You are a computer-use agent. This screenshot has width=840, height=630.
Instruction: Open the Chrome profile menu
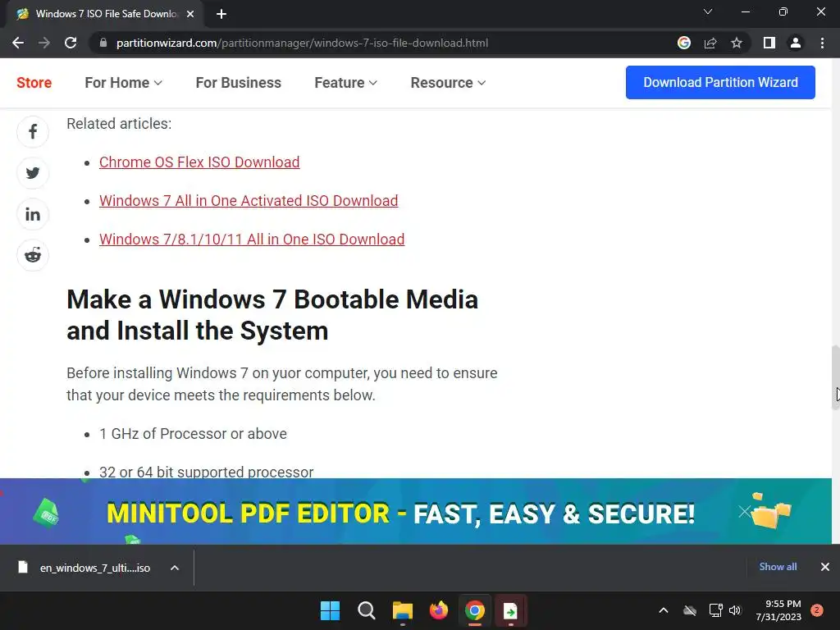pyautogui.click(x=796, y=43)
